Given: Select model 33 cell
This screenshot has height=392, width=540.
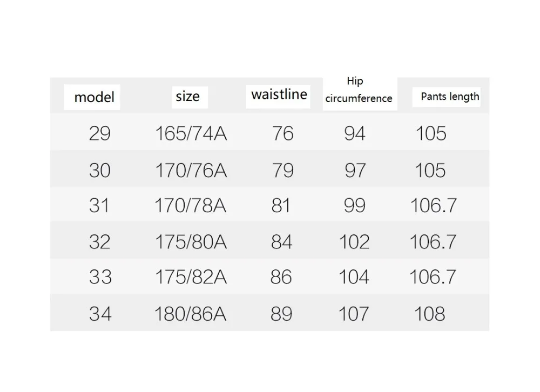Looking at the screenshot, I should [100, 276].
